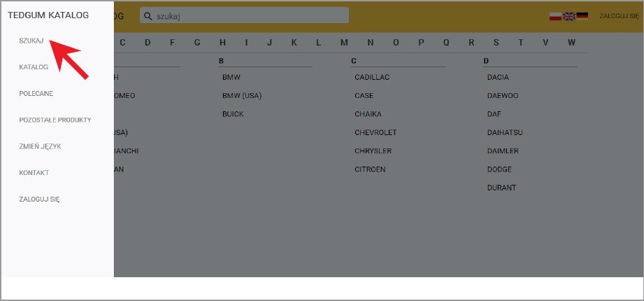Jump to letter M in alphabet bar
This screenshot has width=644, height=301.
pos(344,43)
